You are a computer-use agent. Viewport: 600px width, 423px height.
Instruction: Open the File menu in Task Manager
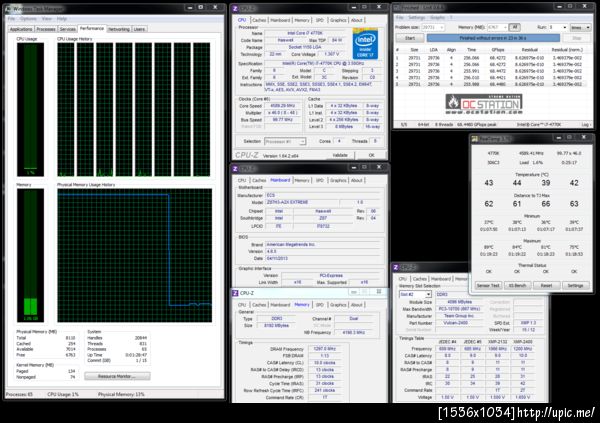coord(11,19)
